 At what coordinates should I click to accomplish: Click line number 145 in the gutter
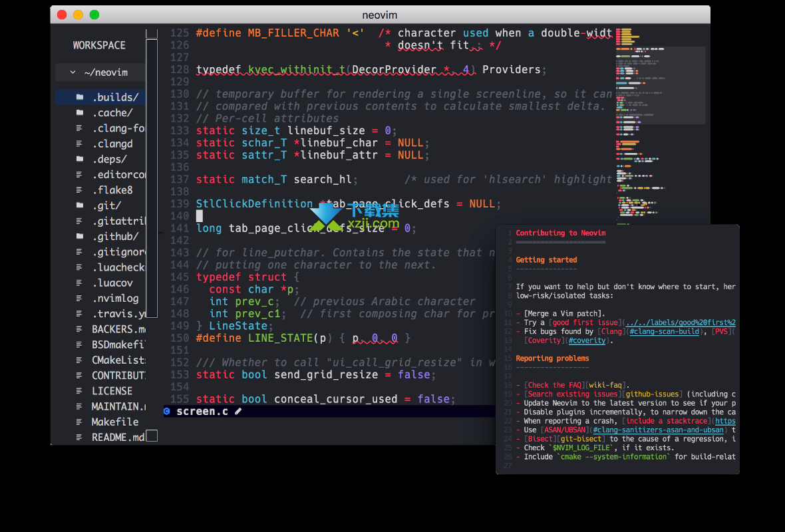179,277
